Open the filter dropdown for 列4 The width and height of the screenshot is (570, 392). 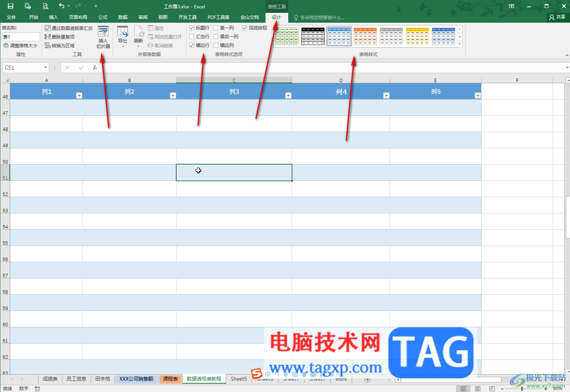386,95
